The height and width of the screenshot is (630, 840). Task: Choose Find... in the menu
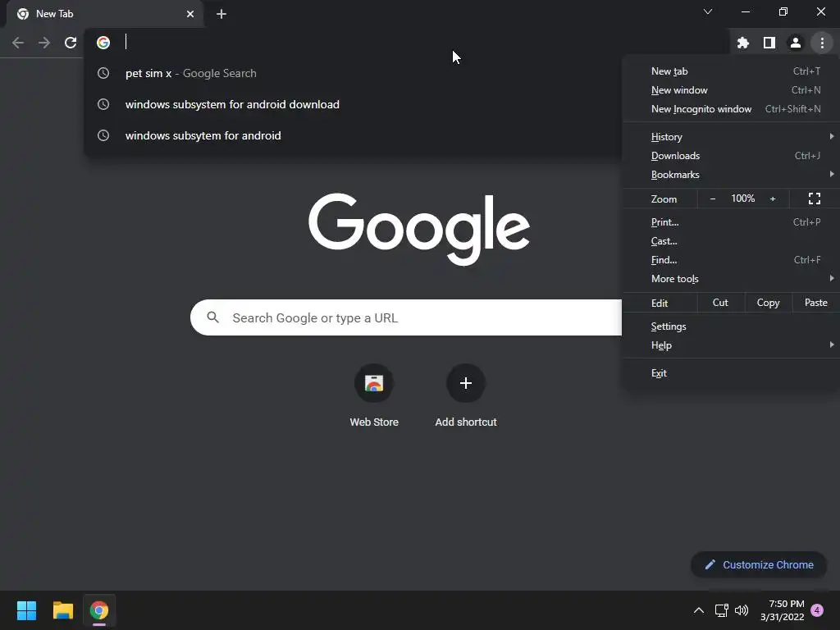tap(731, 260)
